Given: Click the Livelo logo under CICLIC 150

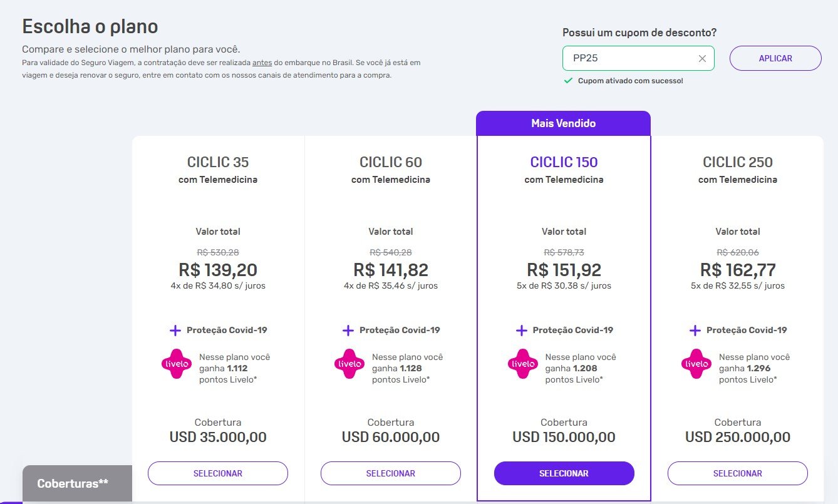Looking at the screenshot, I should pyautogui.click(x=523, y=364).
